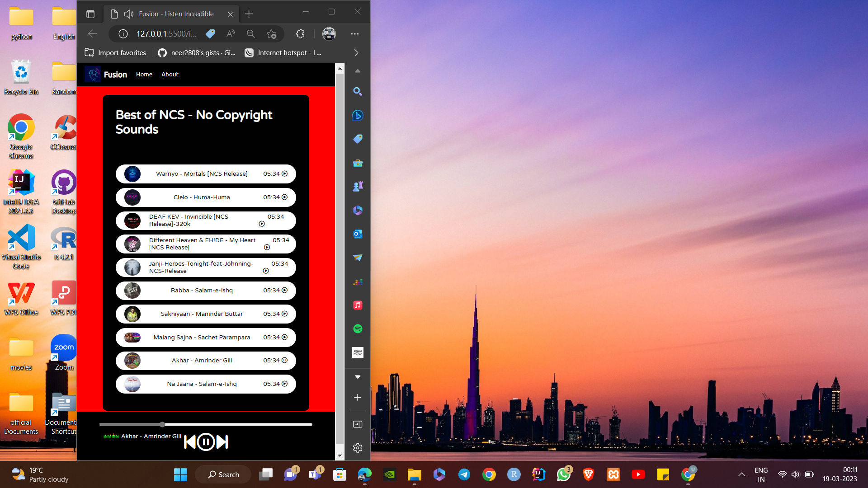Click Bing chat sidebar icon
Screen dimensions: 868x488
point(358,116)
